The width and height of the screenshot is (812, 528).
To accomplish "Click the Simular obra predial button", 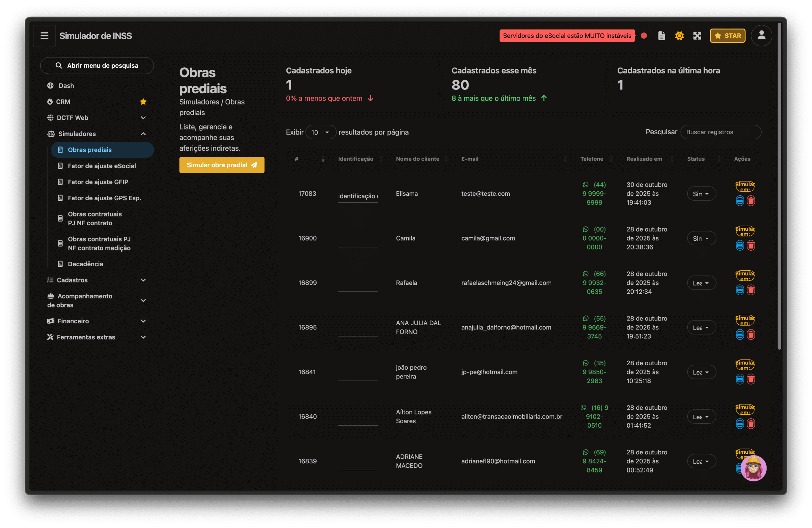I will (222, 165).
